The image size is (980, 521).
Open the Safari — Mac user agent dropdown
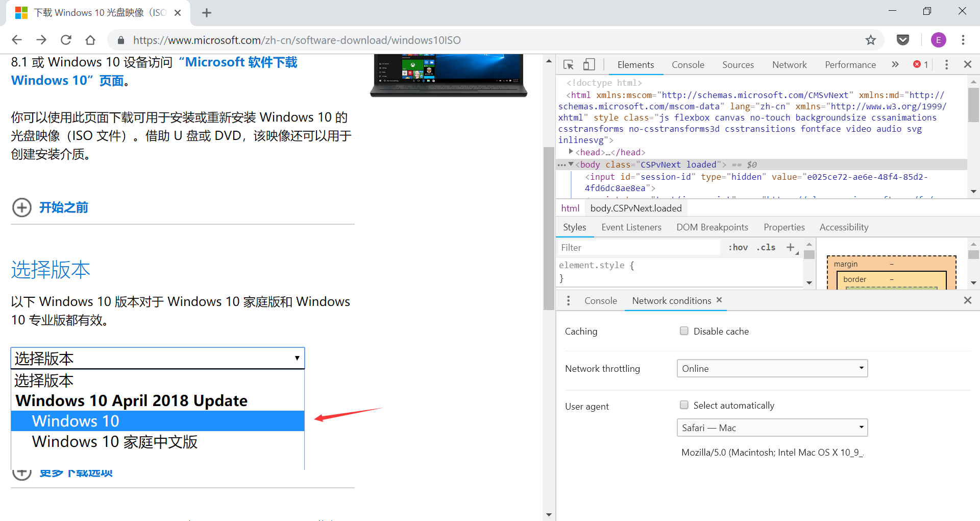pos(772,428)
